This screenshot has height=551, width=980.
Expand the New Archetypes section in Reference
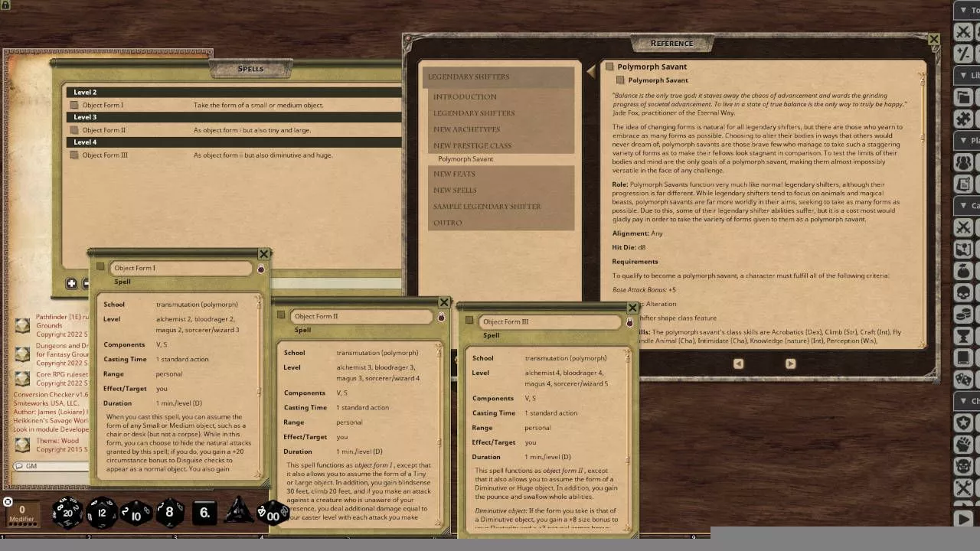[x=498, y=129]
